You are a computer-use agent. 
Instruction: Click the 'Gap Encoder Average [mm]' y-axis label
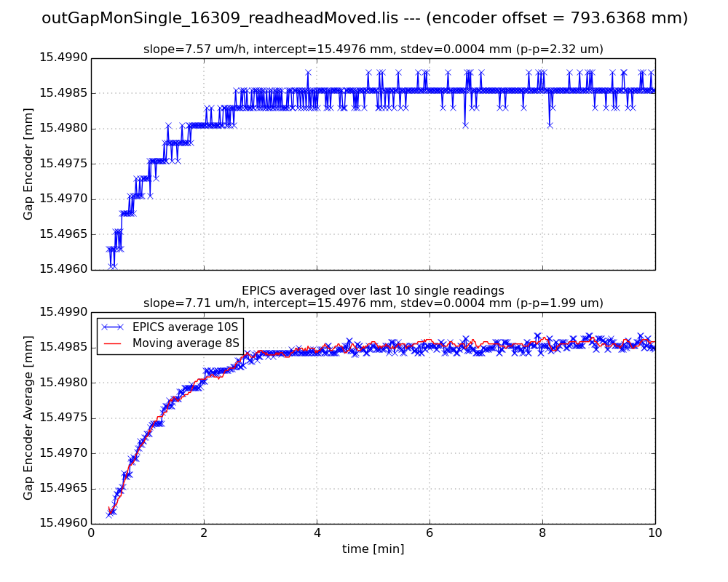click(28, 418)
